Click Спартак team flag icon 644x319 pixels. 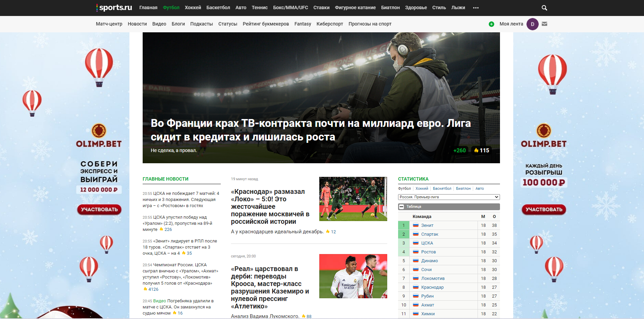click(415, 234)
